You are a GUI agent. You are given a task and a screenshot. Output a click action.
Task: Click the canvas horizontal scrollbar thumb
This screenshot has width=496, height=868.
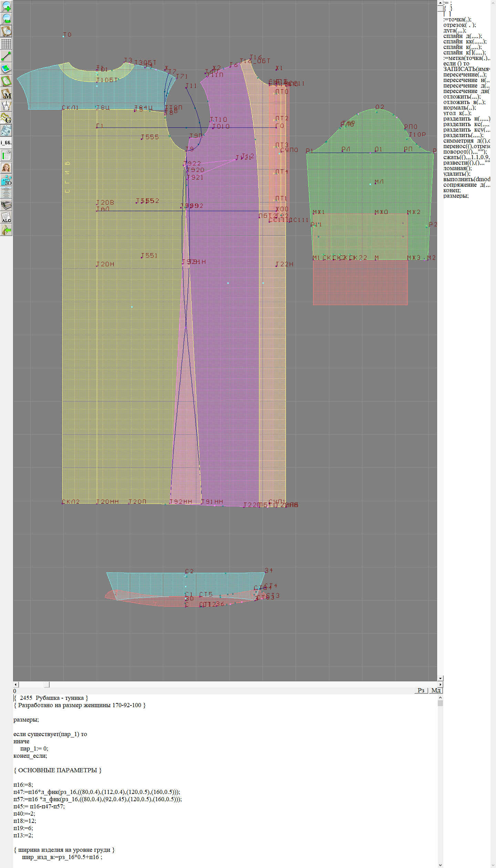[46, 684]
